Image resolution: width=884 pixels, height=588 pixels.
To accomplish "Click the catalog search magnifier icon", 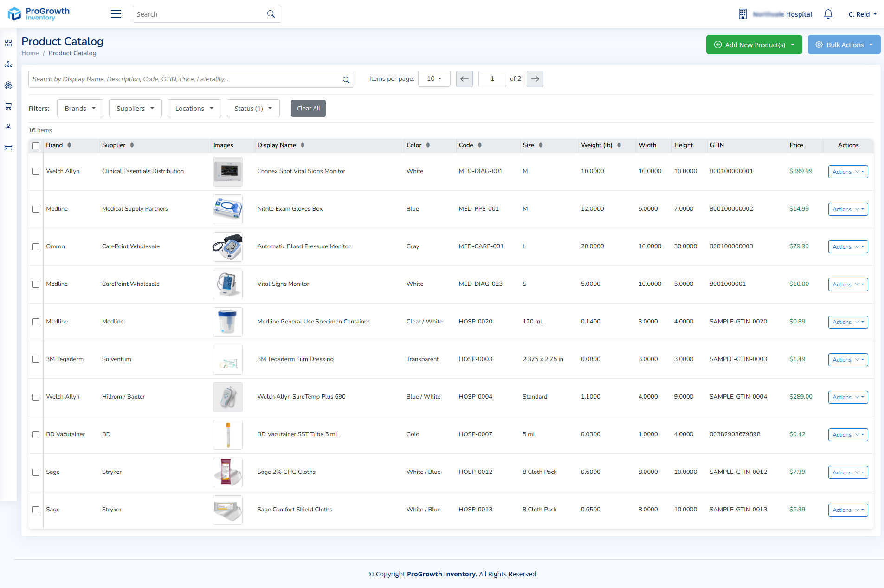I will tap(346, 79).
